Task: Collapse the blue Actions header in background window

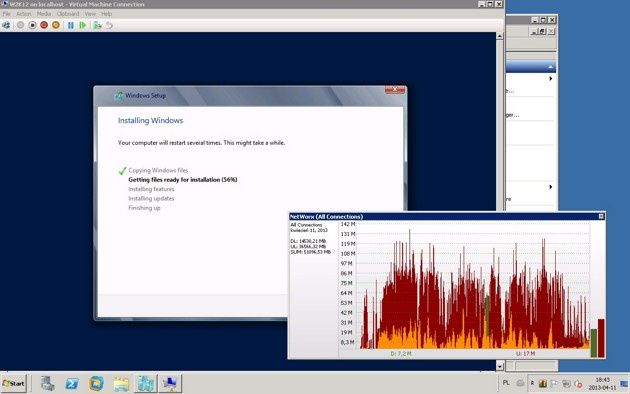Action: coord(550,67)
